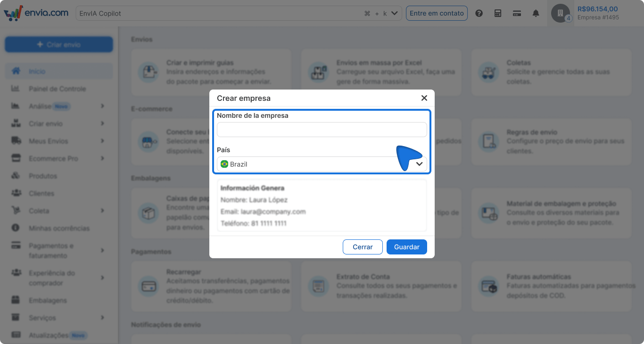Close the Crear empresa dialog
644x344 pixels.
pos(424,98)
